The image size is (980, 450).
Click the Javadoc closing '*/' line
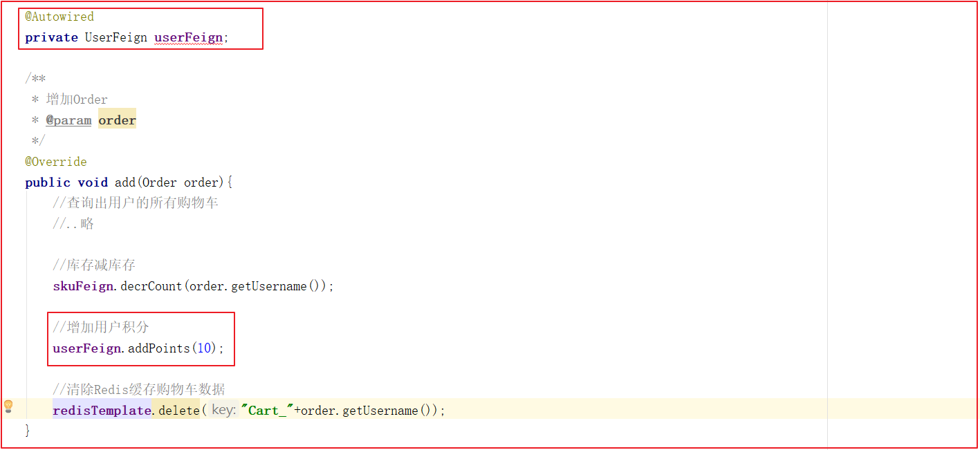pyautogui.click(x=38, y=141)
